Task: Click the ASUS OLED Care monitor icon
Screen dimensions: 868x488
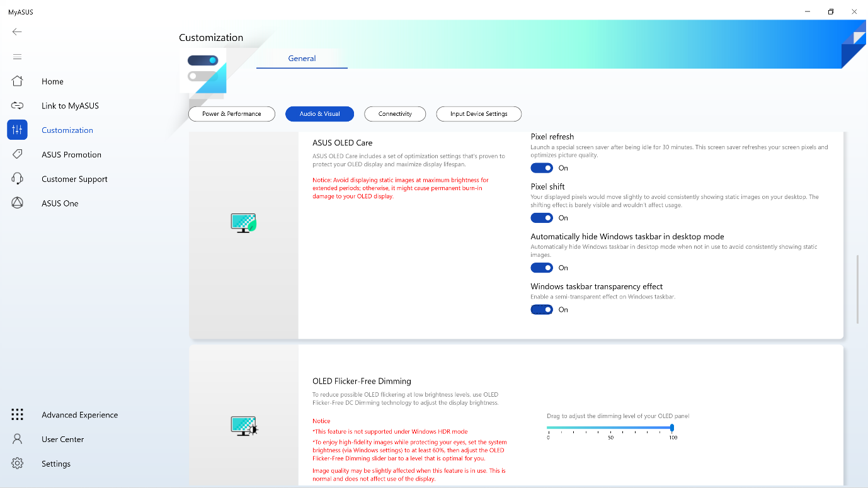Action: tap(243, 223)
